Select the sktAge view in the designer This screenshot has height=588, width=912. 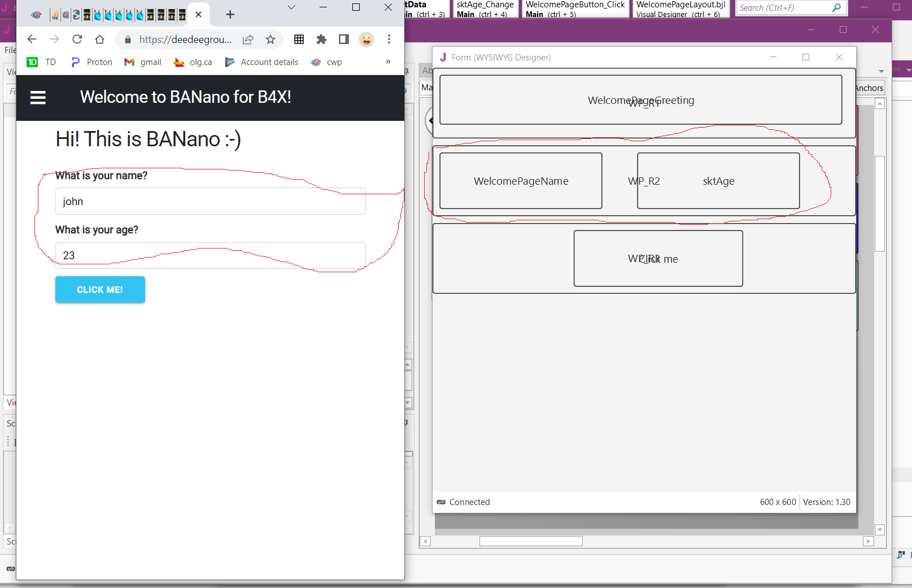click(x=718, y=181)
